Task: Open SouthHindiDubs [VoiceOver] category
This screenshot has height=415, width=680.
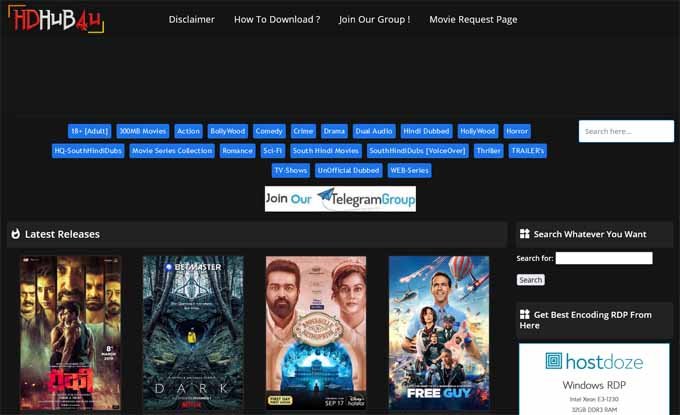Action: tap(418, 151)
